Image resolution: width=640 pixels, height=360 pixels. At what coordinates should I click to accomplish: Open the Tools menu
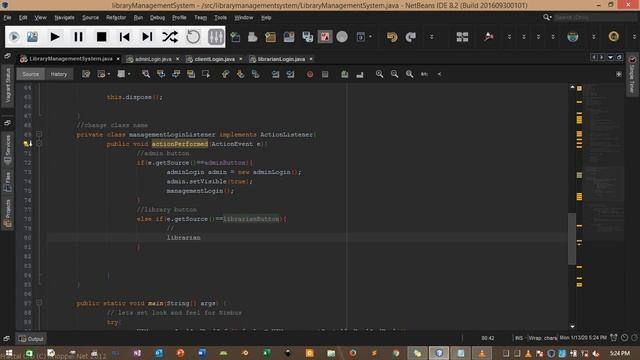tap(220, 18)
